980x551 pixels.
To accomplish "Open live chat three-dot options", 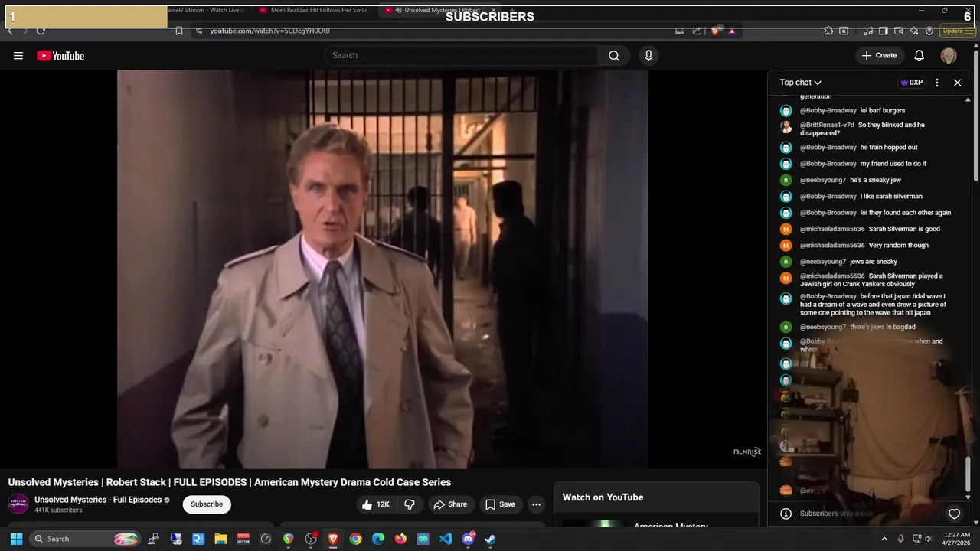I will [937, 83].
